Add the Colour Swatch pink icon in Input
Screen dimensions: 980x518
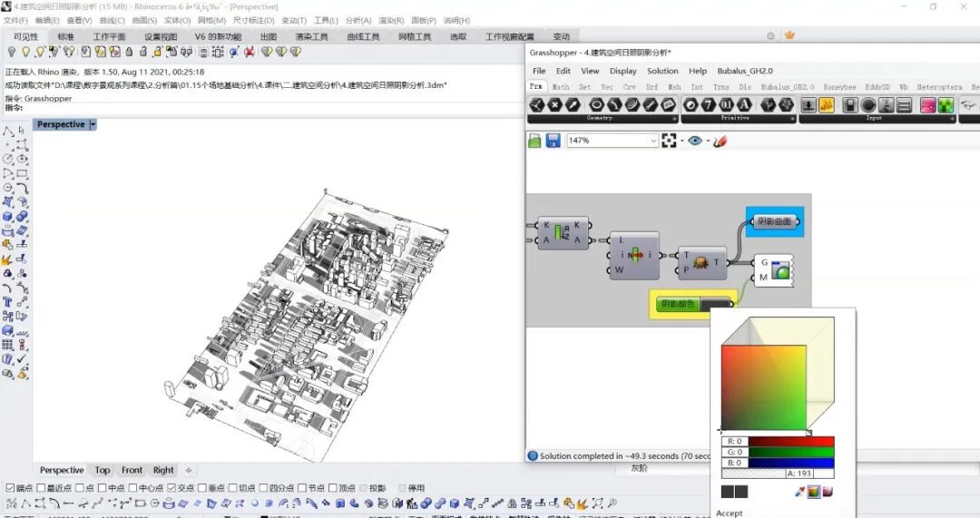(928, 105)
